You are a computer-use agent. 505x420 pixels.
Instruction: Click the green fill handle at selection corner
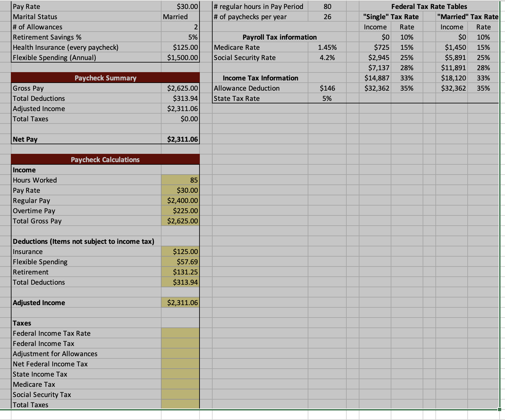[x=500, y=409]
